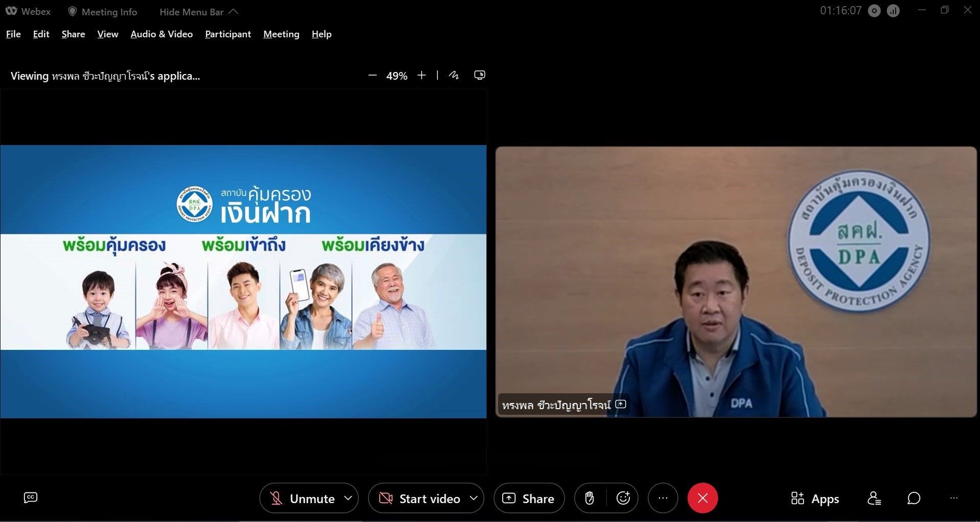
Task: Open the View menu
Action: click(108, 34)
